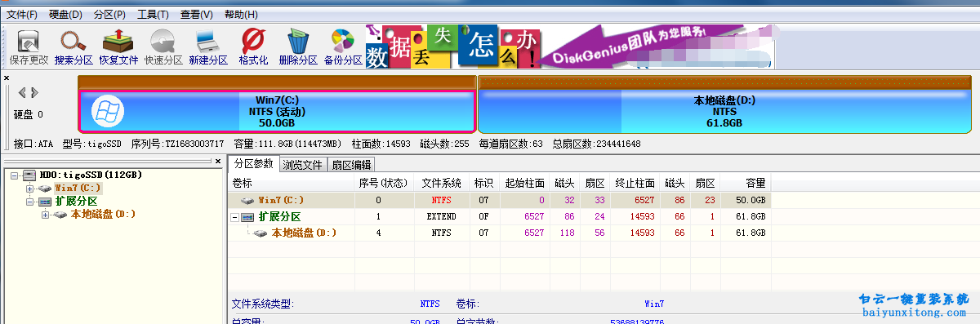This screenshot has width=980, height=324.
Task: Collapse 扩展分区 in the partition table
Action: click(235, 217)
